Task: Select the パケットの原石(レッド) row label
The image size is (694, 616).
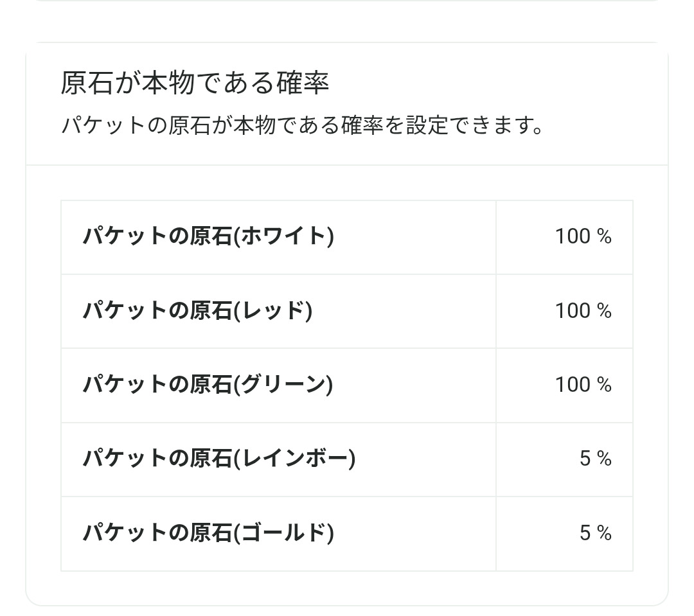Action: coord(197,311)
